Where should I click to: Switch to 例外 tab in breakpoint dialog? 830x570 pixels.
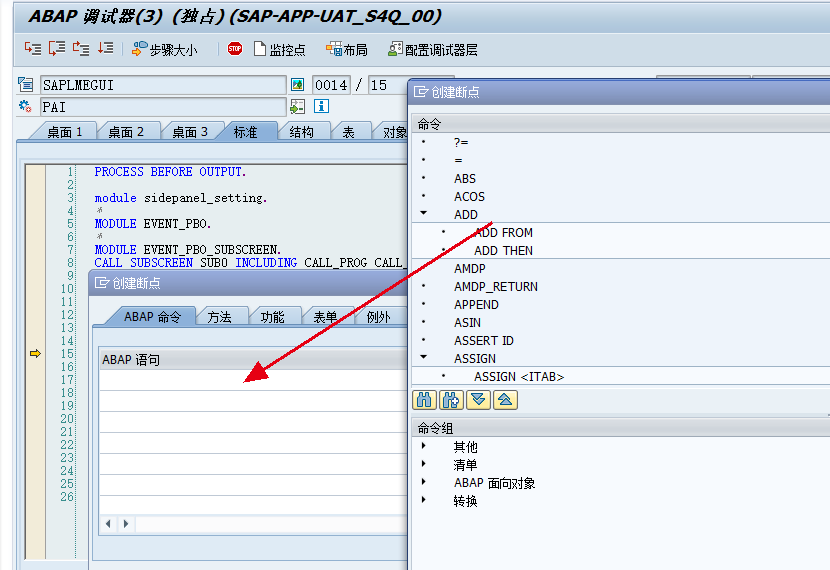pyautogui.click(x=378, y=316)
